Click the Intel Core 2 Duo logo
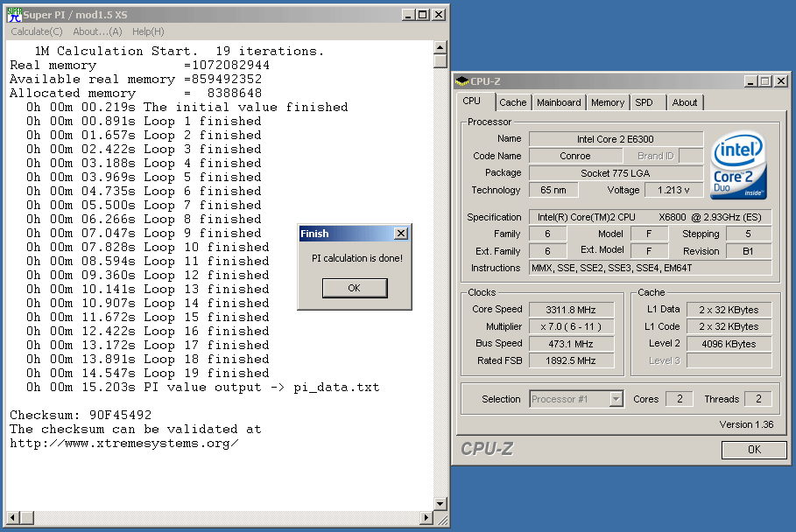 pyautogui.click(x=738, y=165)
